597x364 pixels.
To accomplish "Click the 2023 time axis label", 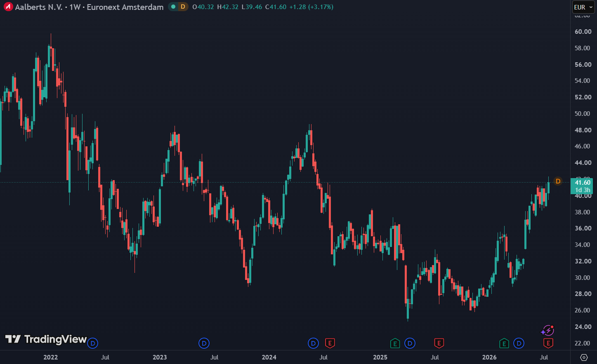I will [x=160, y=357].
